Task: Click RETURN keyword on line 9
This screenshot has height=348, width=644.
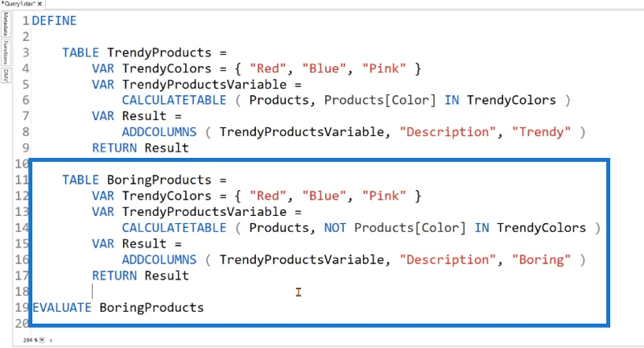Action: (114, 148)
